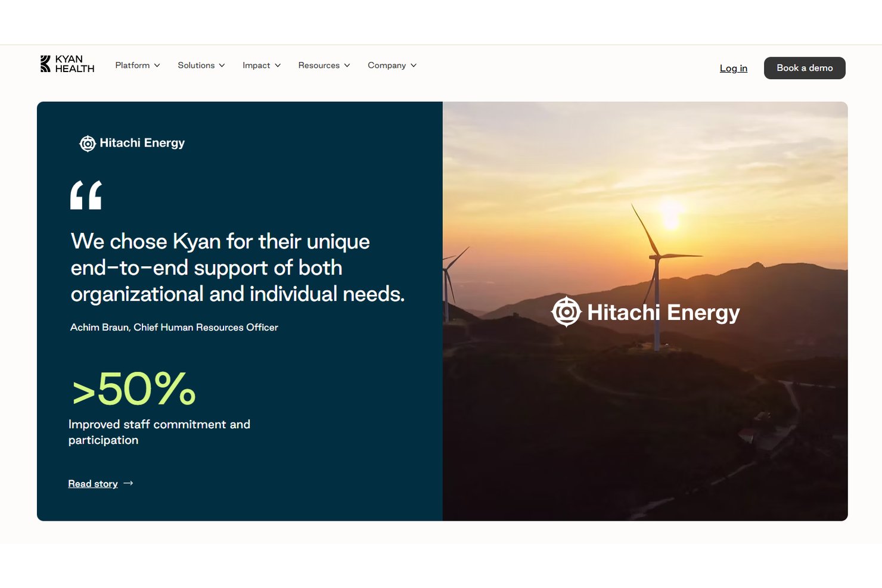Click the '>50%' statistic
Image resolution: width=882 pixels, height=588 pixels.
[133, 389]
